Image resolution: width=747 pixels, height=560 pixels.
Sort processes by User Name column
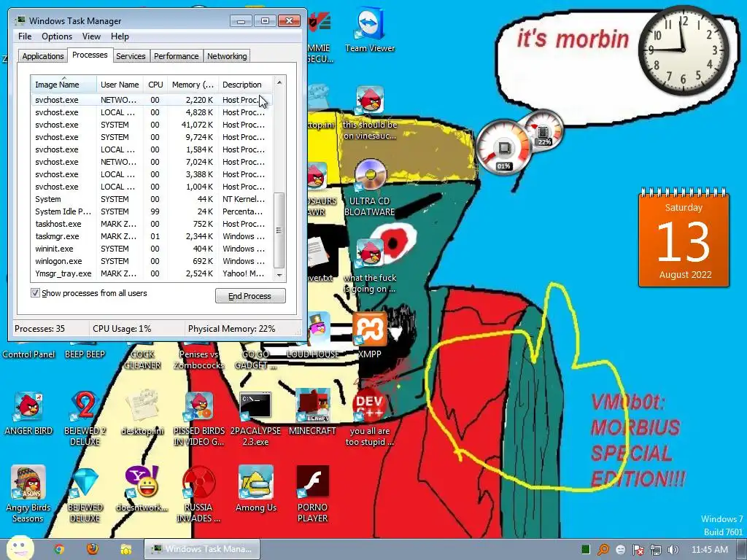click(x=120, y=85)
